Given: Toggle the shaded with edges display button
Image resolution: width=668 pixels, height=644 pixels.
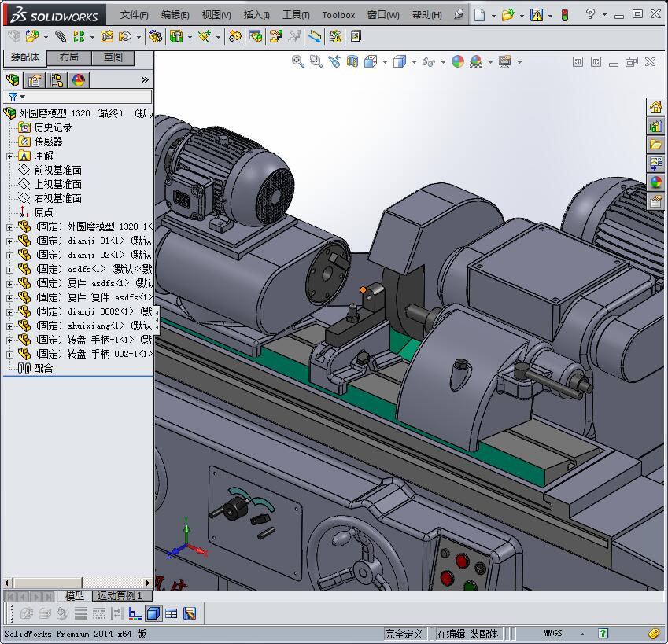Looking at the screenshot, I should click(154, 613).
